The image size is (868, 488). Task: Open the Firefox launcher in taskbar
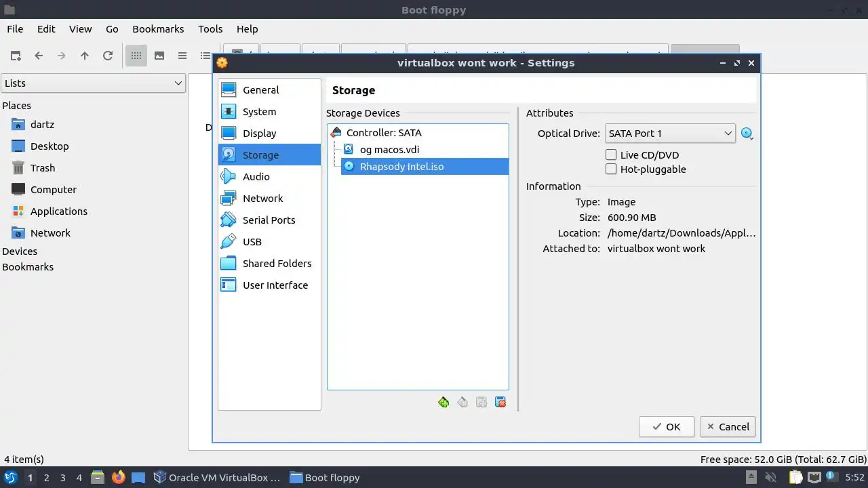pyautogui.click(x=119, y=477)
